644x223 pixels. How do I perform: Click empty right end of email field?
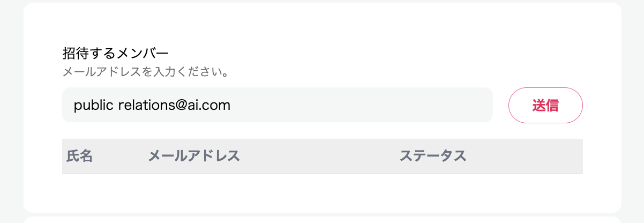[429, 105]
